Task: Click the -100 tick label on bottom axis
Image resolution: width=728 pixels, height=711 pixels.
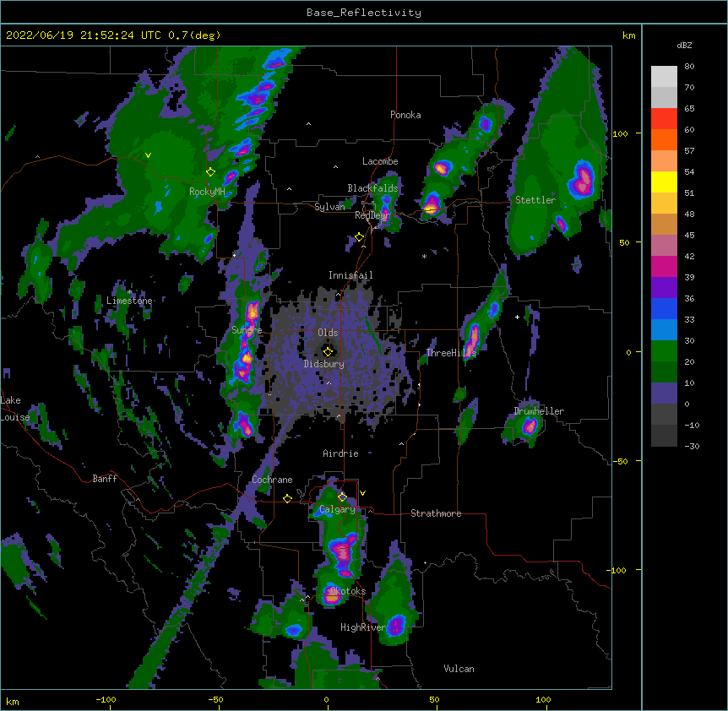Action: pos(106,699)
